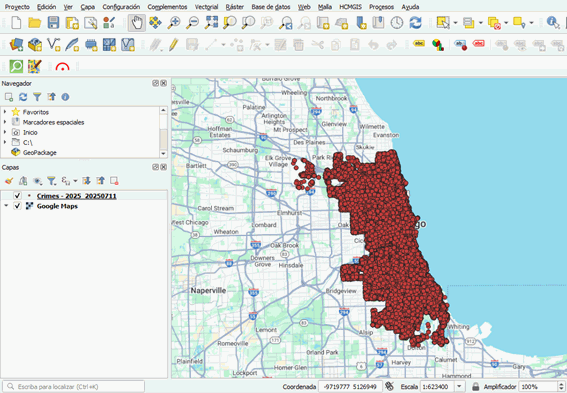Expand the C:\ drive tree node

click(5, 142)
